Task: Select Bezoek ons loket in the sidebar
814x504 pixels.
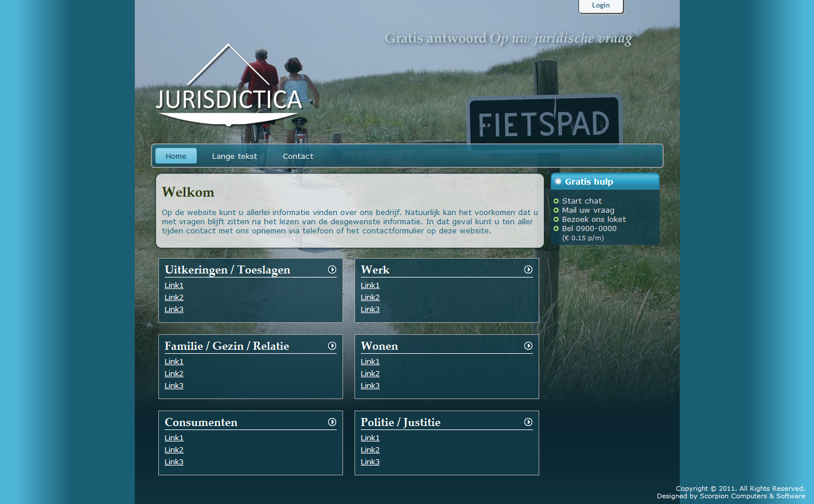Action: tap(594, 220)
